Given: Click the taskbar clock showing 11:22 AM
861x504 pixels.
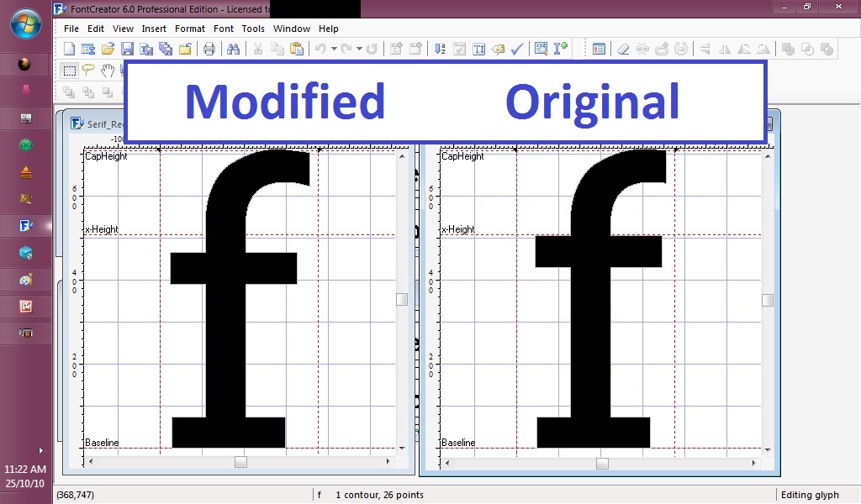Looking at the screenshot, I should tap(25, 470).
